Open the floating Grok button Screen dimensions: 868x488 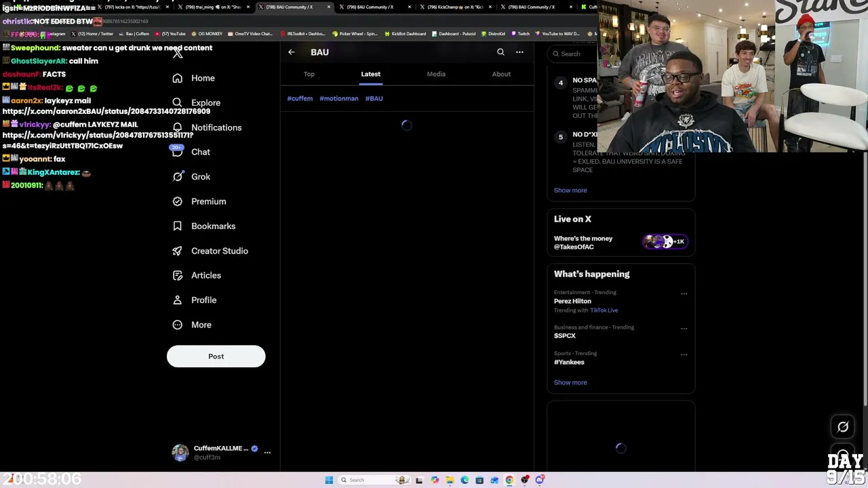coord(843,427)
